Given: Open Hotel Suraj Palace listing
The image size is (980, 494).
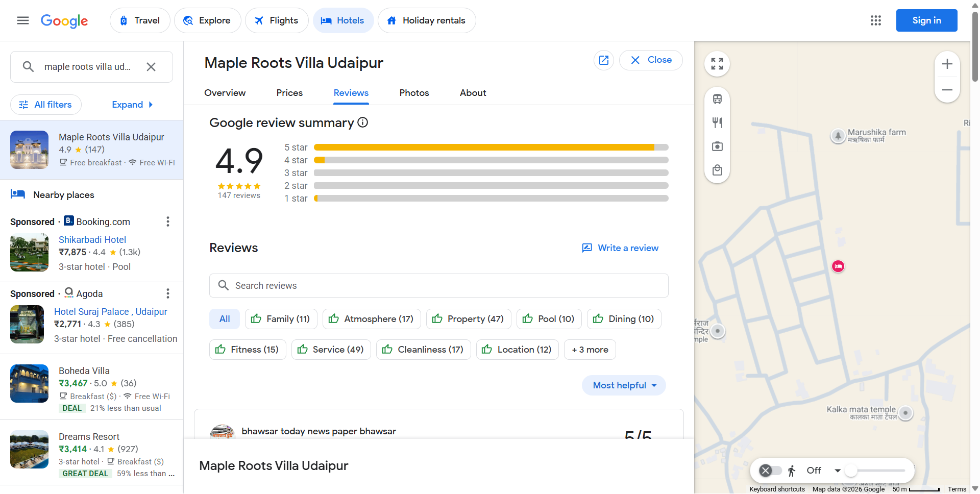Looking at the screenshot, I should 111,312.
